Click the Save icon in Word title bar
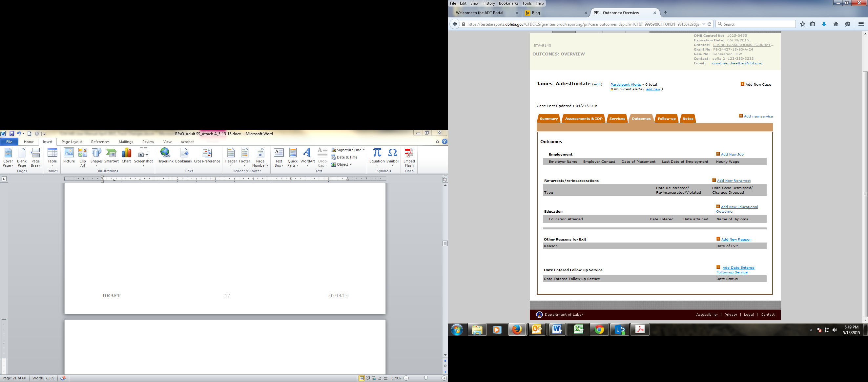The height and width of the screenshot is (382, 868). coord(12,134)
